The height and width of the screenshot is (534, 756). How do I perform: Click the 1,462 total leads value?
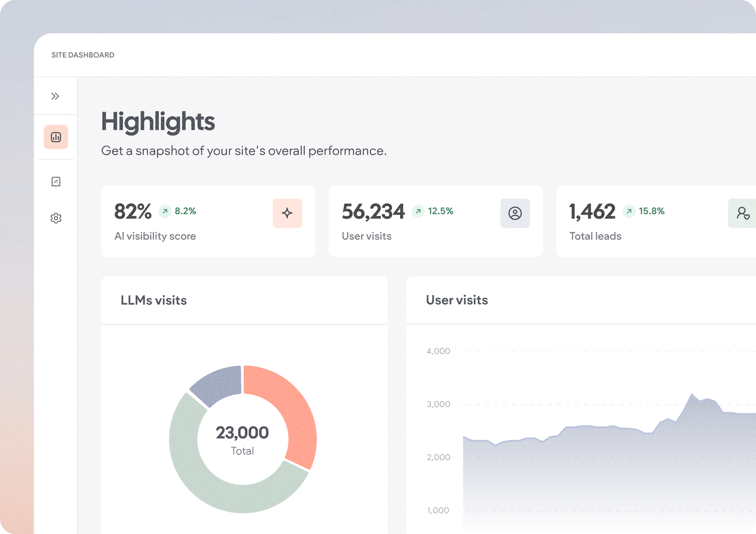[592, 212]
